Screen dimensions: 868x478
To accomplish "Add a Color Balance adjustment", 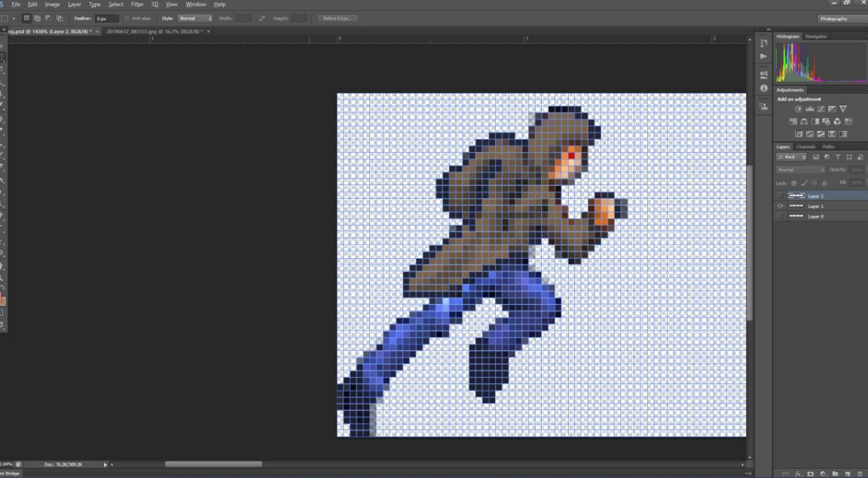I will tap(804, 122).
